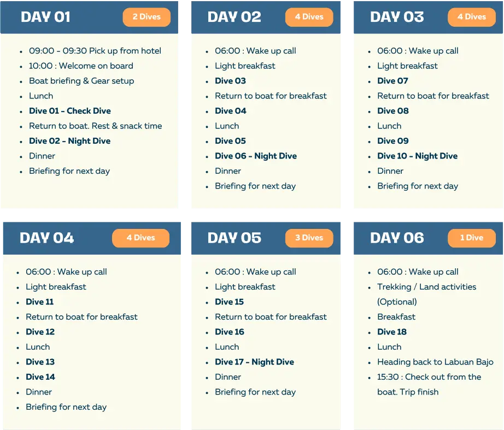
Task: Click the DAY 05 header title
Action: (235, 238)
